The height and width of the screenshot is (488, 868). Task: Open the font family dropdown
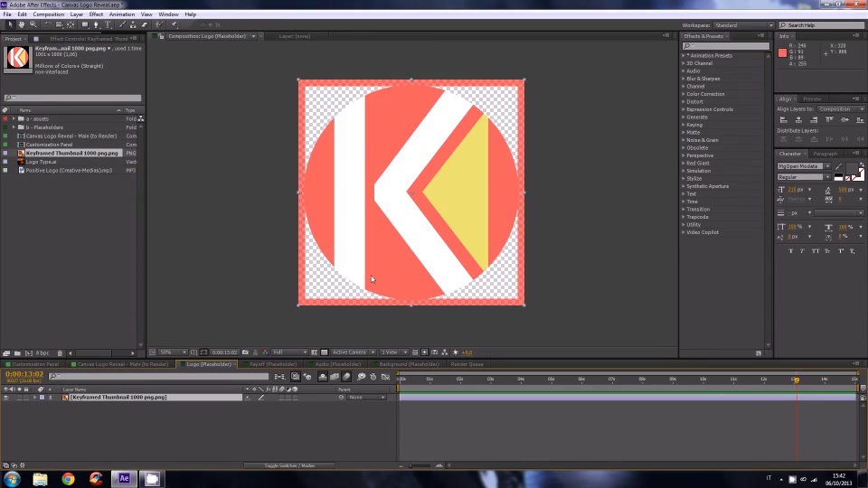point(804,166)
